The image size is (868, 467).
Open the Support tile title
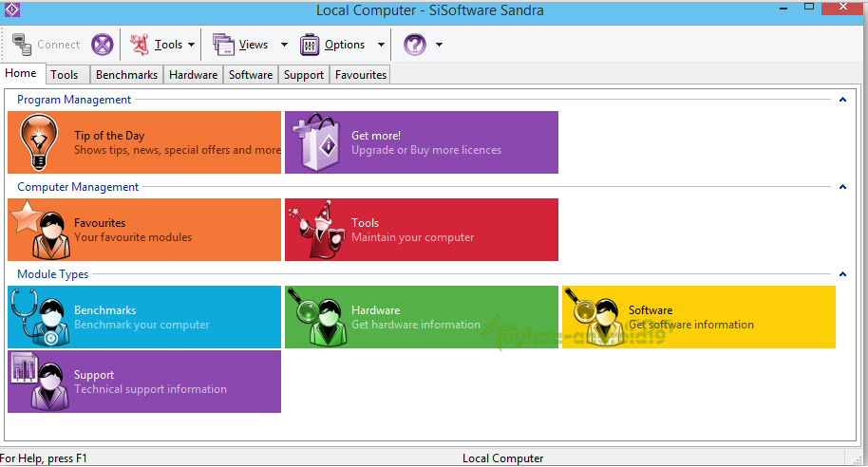click(x=94, y=375)
